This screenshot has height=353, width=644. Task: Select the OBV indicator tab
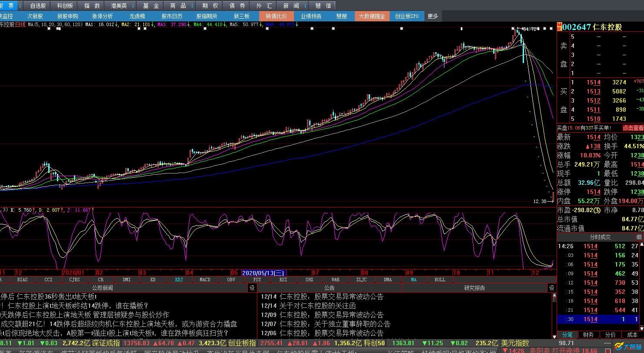(x=231, y=280)
